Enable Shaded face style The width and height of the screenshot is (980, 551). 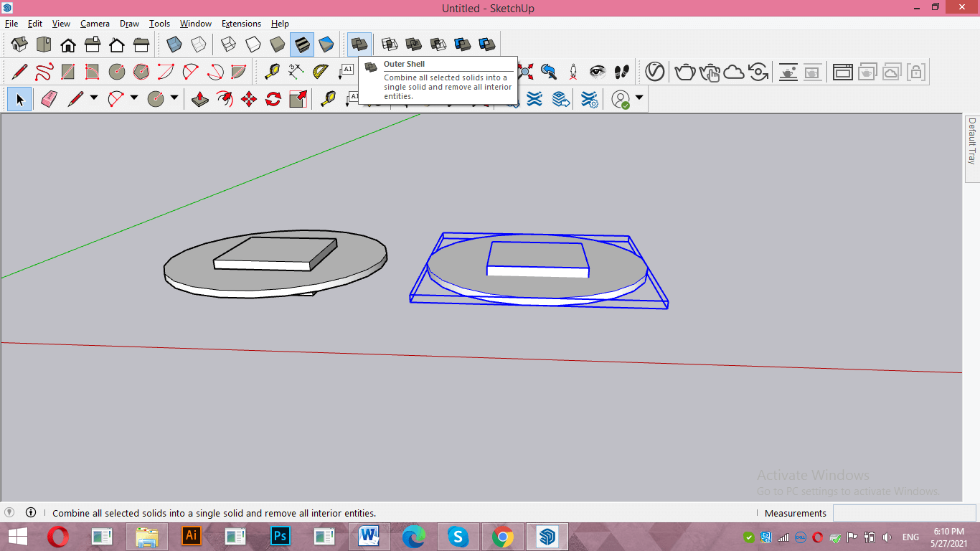coord(278,45)
